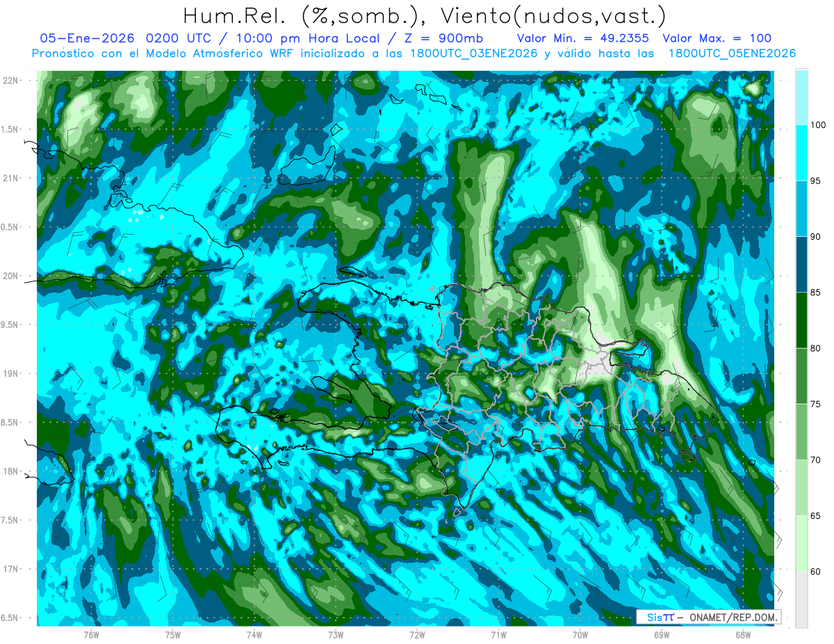
Task: Pick the cyan 95–100 colorbar swatch
Action: pyautogui.click(x=801, y=153)
